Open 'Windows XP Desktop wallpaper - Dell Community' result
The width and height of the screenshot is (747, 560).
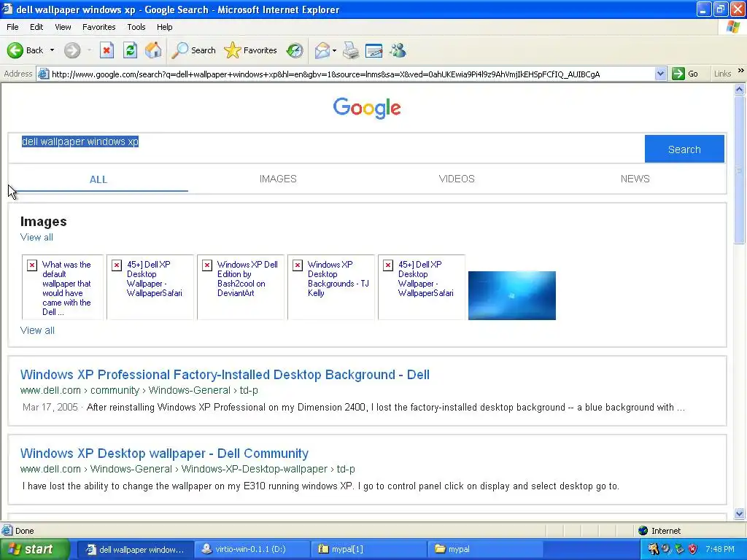point(164,454)
